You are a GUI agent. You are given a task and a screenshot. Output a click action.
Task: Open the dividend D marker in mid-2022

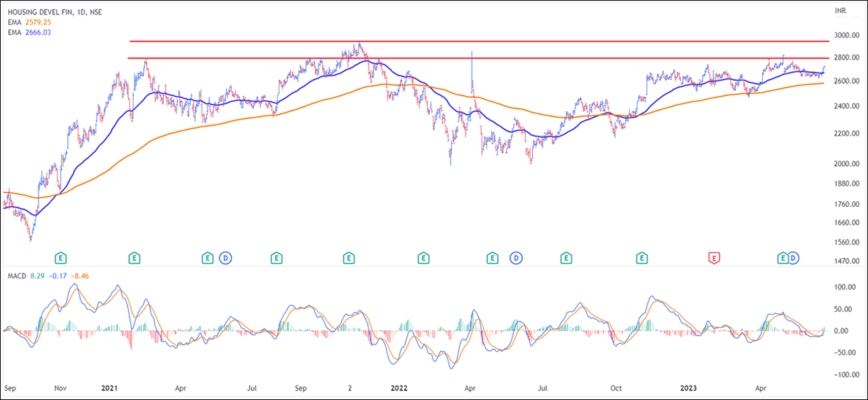pos(517,258)
